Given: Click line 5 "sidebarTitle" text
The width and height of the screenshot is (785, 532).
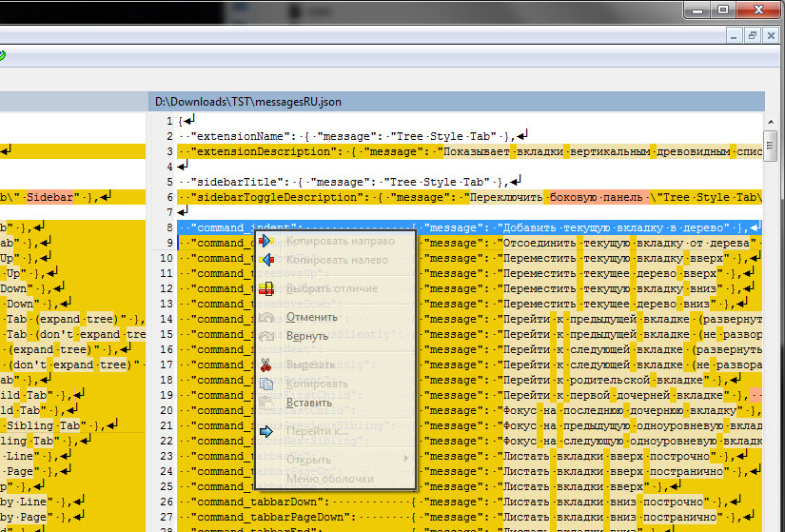Looking at the screenshot, I should coord(236,182).
